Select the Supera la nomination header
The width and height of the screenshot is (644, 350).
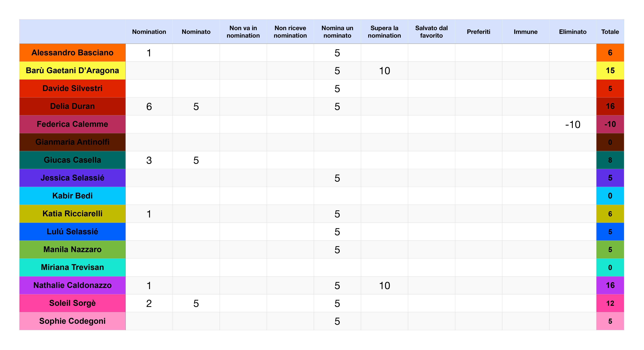pyautogui.click(x=384, y=32)
